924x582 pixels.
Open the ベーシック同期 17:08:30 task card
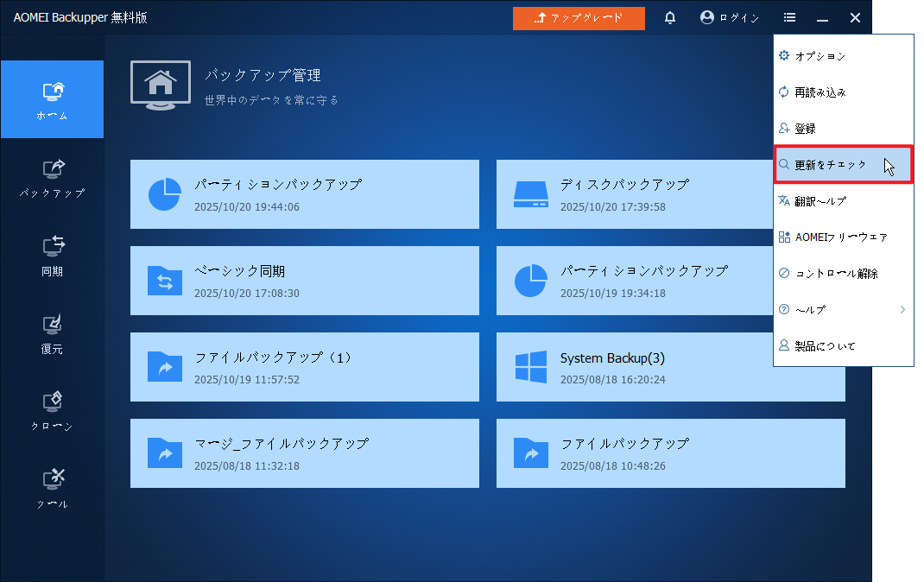pyautogui.click(x=305, y=281)
